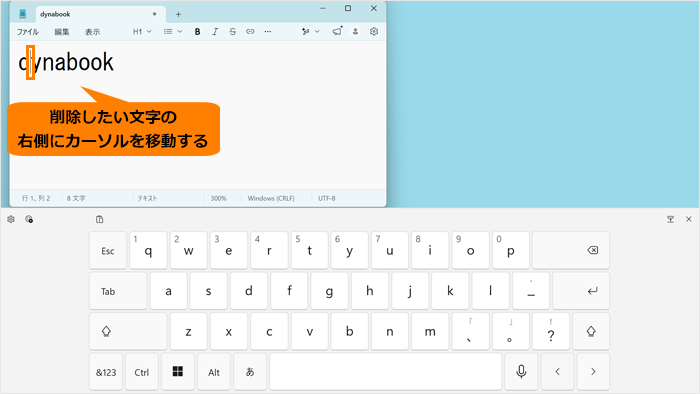
Task: Close the touch keyboard
Action: click(688, 219)
